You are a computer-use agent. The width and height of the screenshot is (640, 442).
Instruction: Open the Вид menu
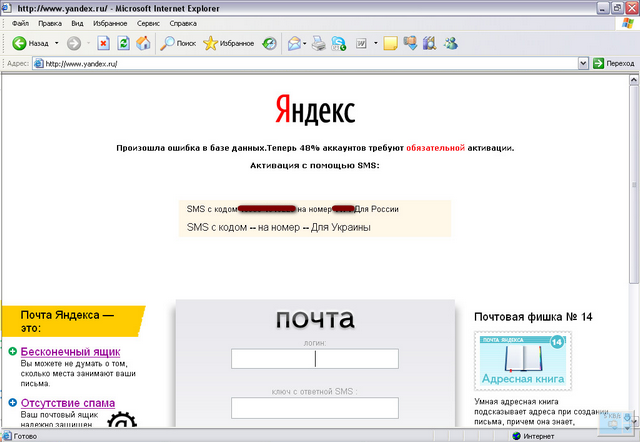(77, 24)
